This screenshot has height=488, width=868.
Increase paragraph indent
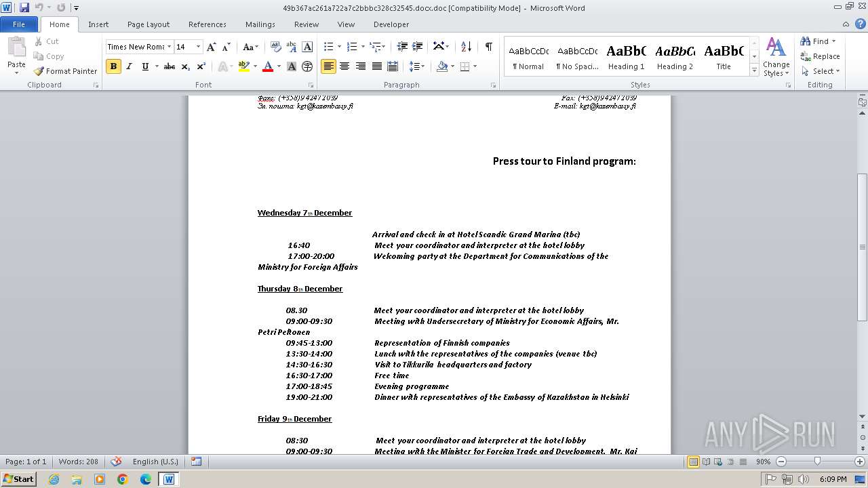(418, 47)
